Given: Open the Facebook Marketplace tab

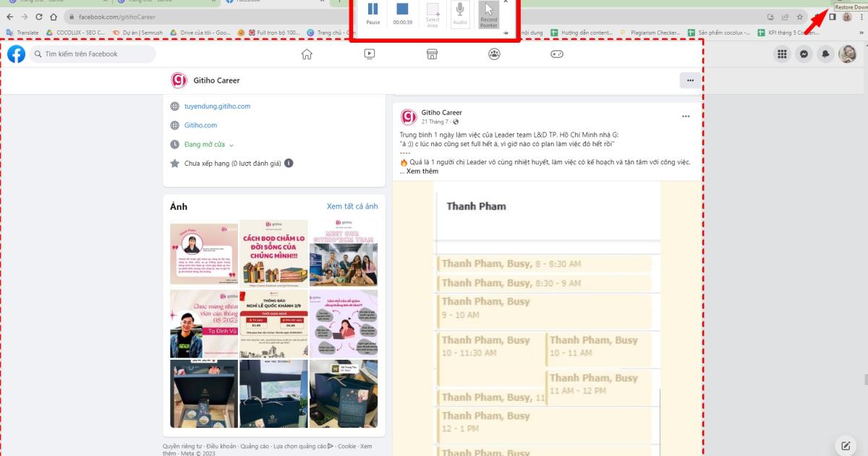Looking at the screenshot, I should pyautogui.click(x=432, y=54).
